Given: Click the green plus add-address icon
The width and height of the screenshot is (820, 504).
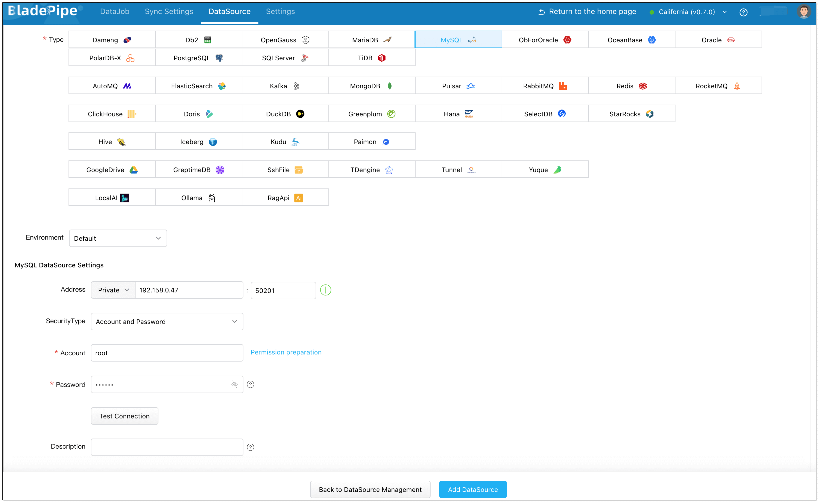Looking at the screenshot, I should (x=325, y=290).
